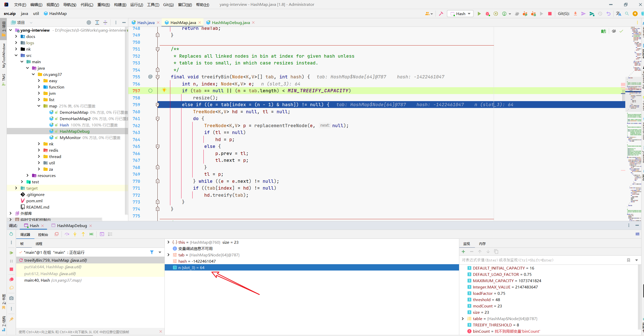
Task: Click the Git rollback undo icon
Action: click(608, 14)
